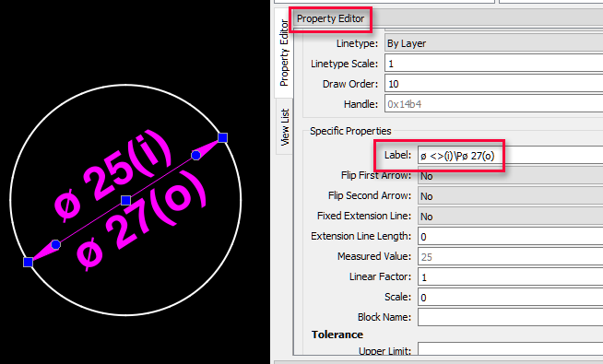Viewport: 603px width, 364px height.
Task: Click the Linear Factor input
Action: click(510, 277)
